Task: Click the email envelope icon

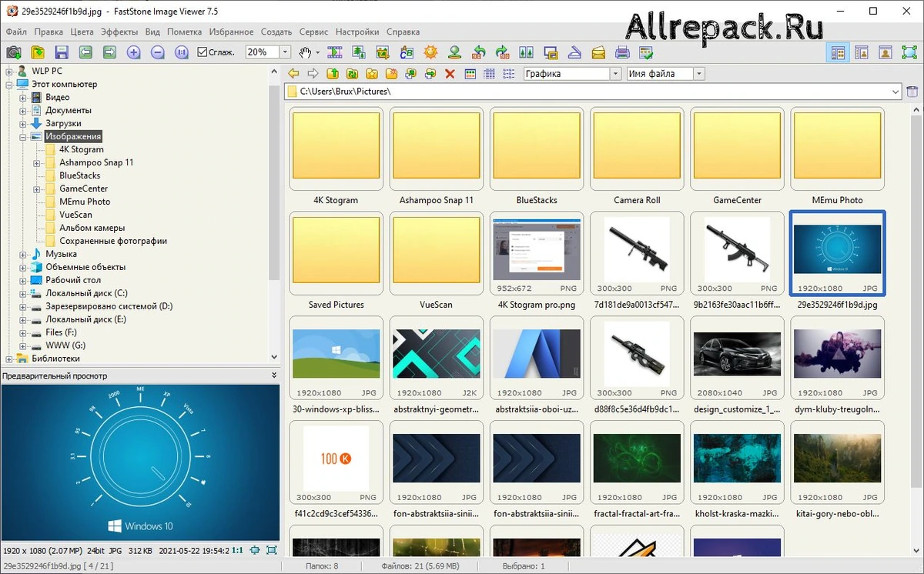Action: [598, 52]
